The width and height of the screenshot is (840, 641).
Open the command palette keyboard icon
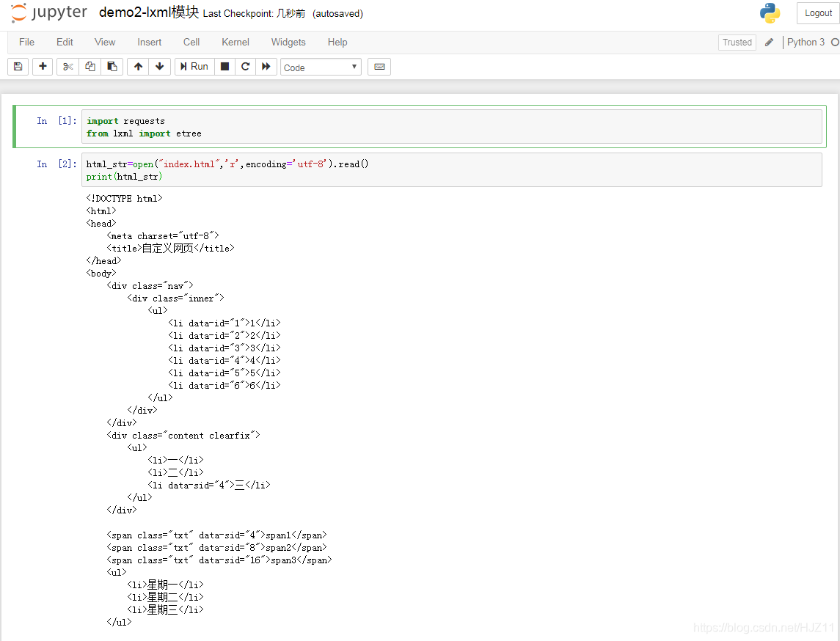tap(379, 67)
